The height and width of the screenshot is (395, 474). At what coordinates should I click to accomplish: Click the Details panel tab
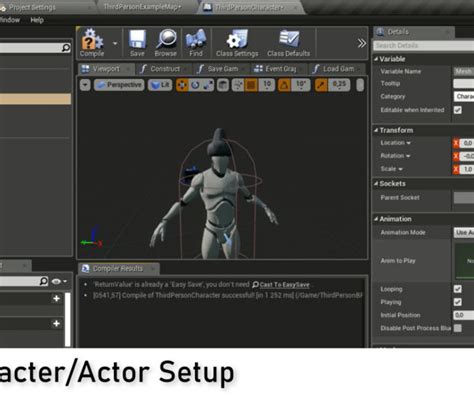click(413, 32)
